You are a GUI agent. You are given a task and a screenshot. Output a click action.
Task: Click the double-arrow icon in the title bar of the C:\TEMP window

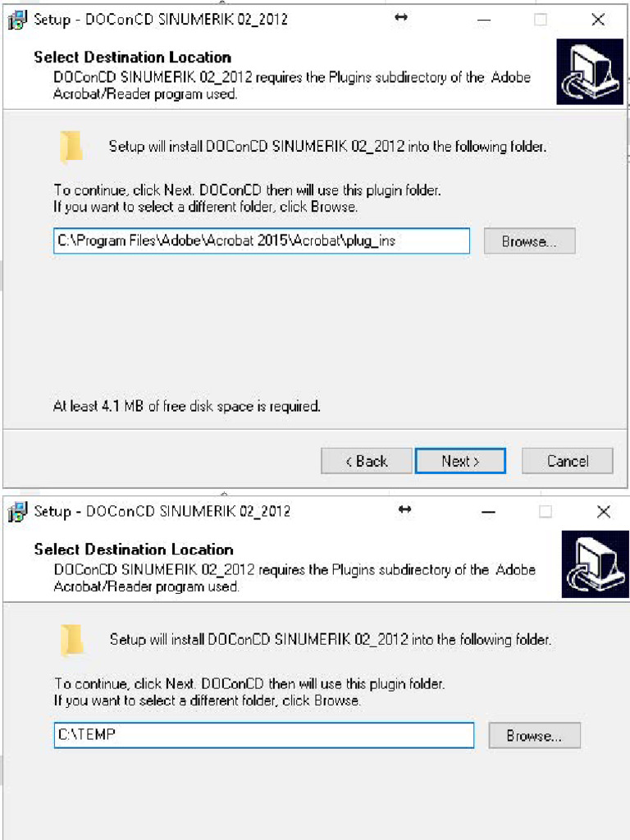405,509
